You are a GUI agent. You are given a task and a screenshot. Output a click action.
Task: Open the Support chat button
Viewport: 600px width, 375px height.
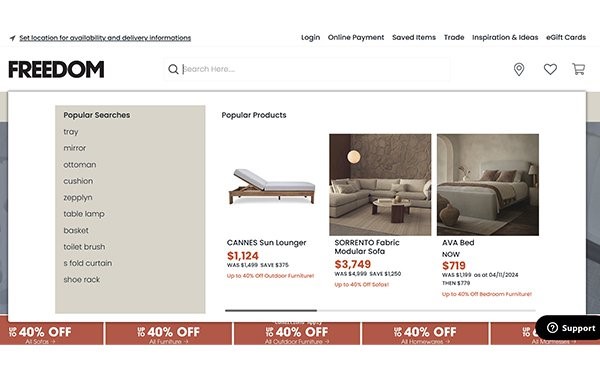point(568,328)
